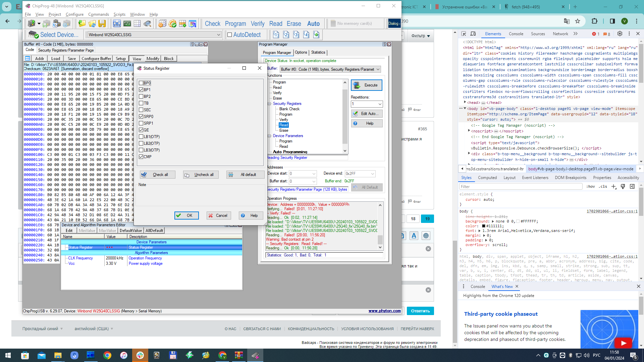Click the Uncheck all button
The image size is (644, 362).
coord(201,175)
